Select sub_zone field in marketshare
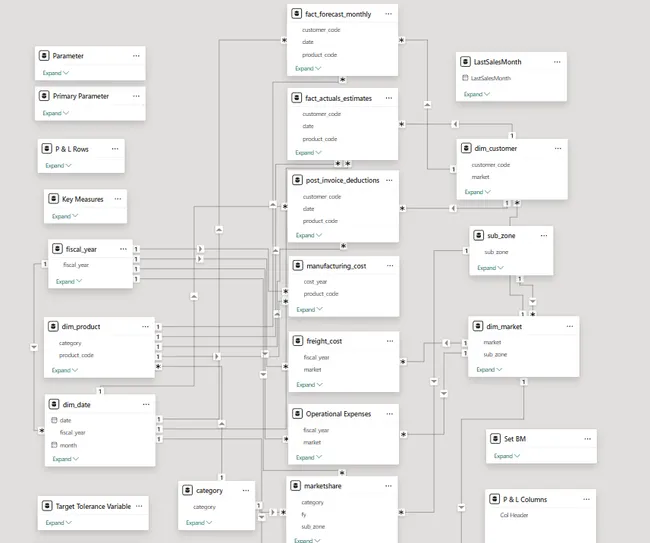 pos(313,527)
